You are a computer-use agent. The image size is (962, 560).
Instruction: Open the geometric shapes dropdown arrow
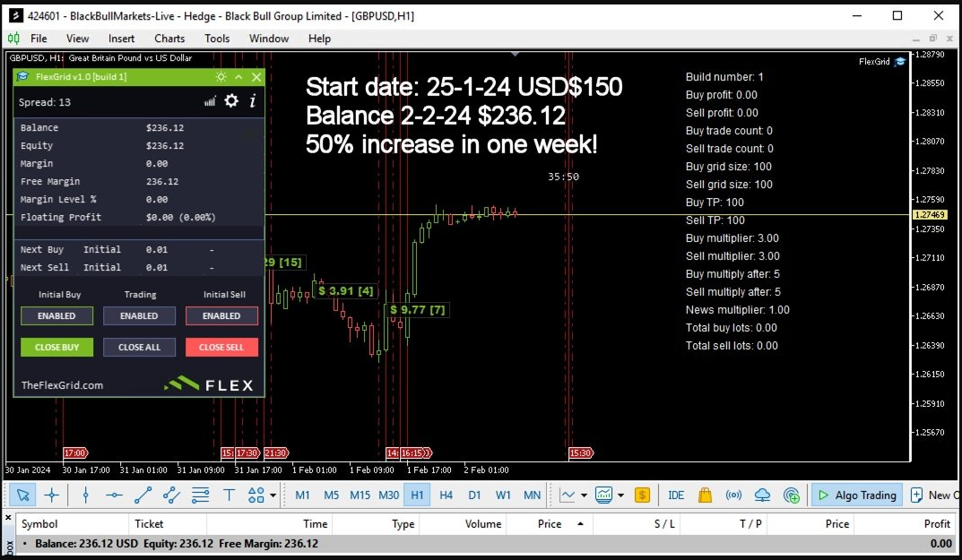(273, 495)
